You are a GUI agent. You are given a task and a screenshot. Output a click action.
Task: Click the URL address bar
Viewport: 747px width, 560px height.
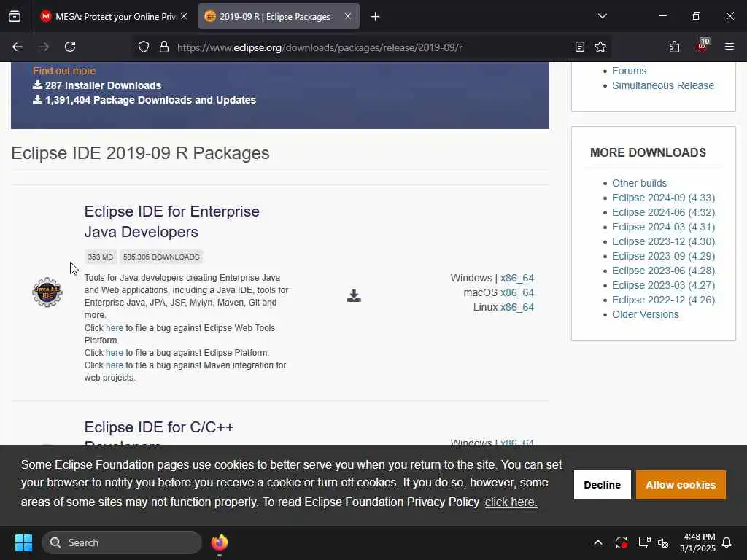pyautogui.click(x=371, y=47)
